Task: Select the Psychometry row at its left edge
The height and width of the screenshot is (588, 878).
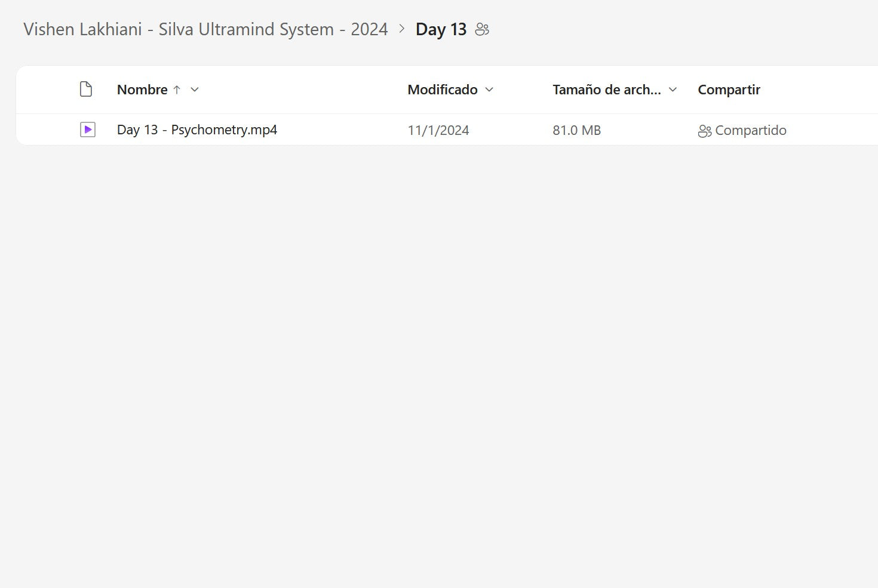Action: (x=42, y=130)
